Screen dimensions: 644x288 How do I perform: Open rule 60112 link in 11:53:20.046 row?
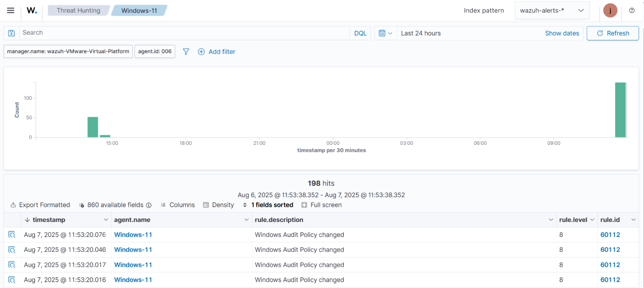(x=610, y=250)
